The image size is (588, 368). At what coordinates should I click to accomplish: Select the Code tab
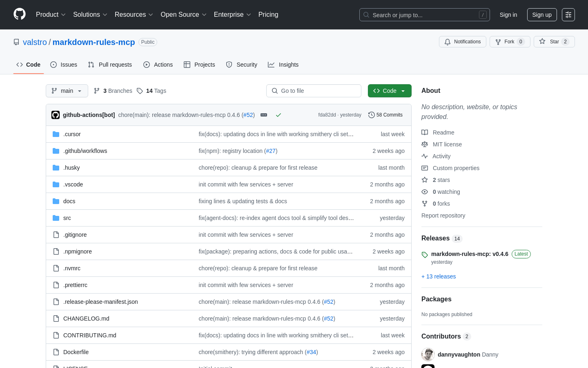coord(29,65)
